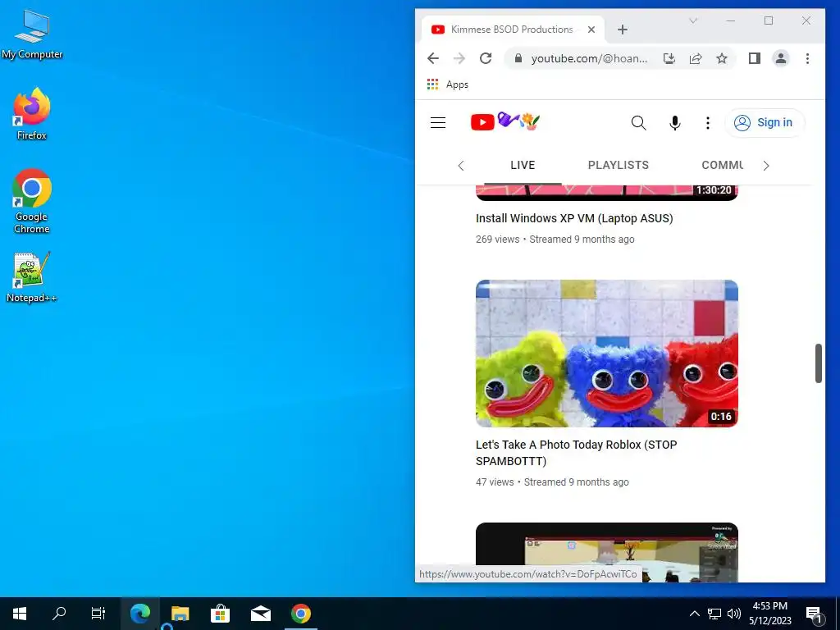Open Task View from taskbar

(x=98, y=614)
